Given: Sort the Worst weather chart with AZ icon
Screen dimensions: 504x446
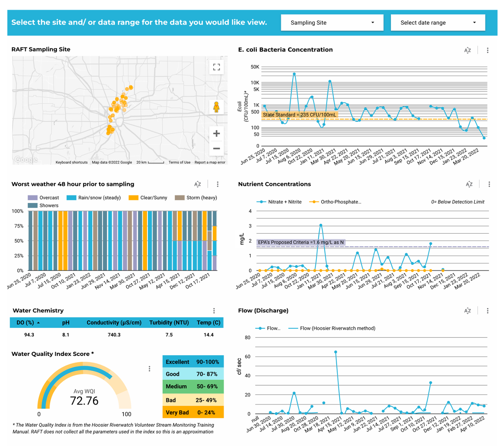Looking at the screenshot, I should pyautogui.click(x=197, y=185).
